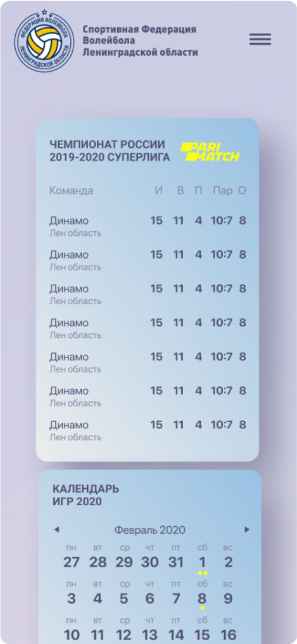Click the Февраль 2020 month label

click(149, 530)
